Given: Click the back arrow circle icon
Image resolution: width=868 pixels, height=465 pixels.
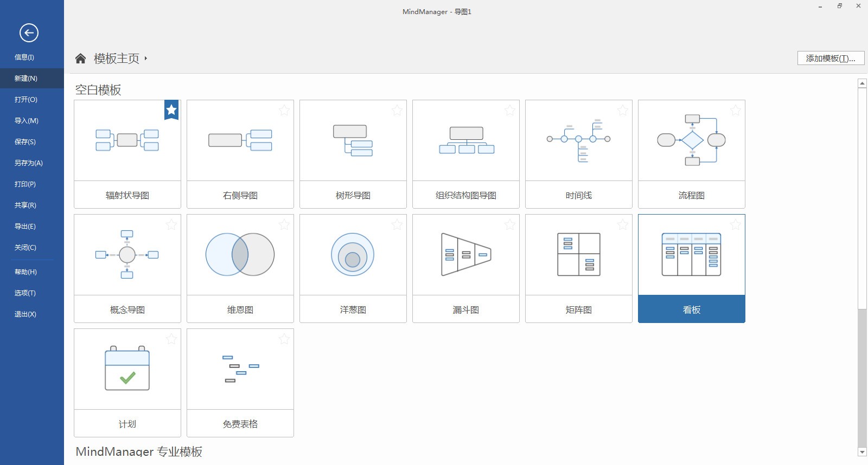Looking at the screenshot, I should [29, 33].
